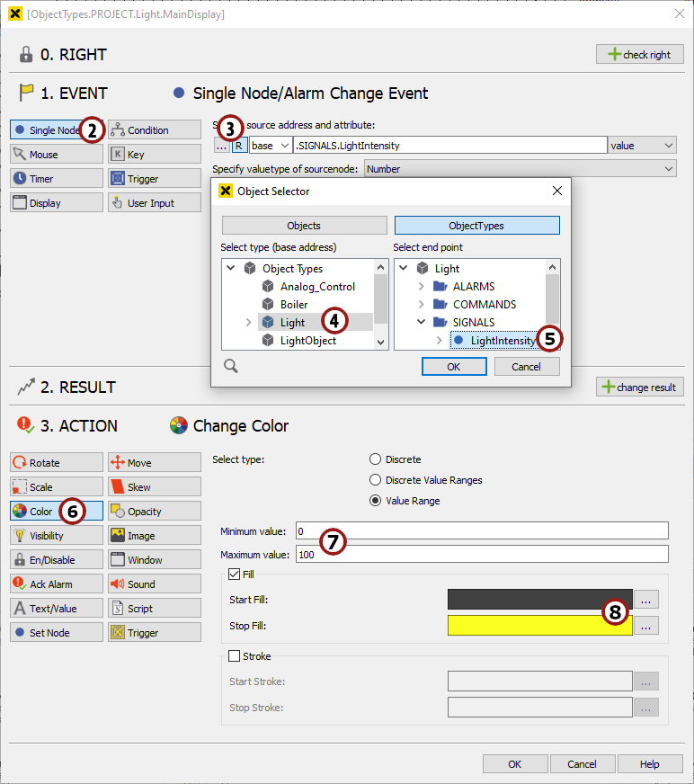This screenshot has width=694, height=784.
Task: Choose the Mouse event type
Action: [x=56, y=154]
